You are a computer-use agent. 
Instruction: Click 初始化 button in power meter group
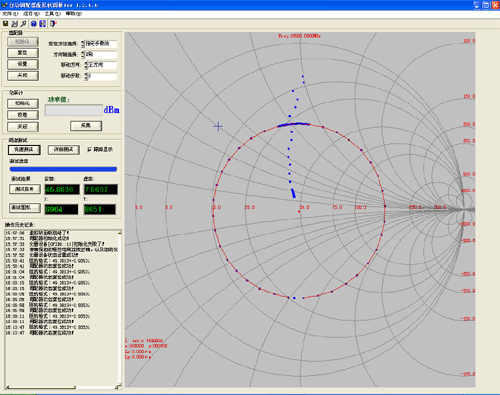(23, 104)
